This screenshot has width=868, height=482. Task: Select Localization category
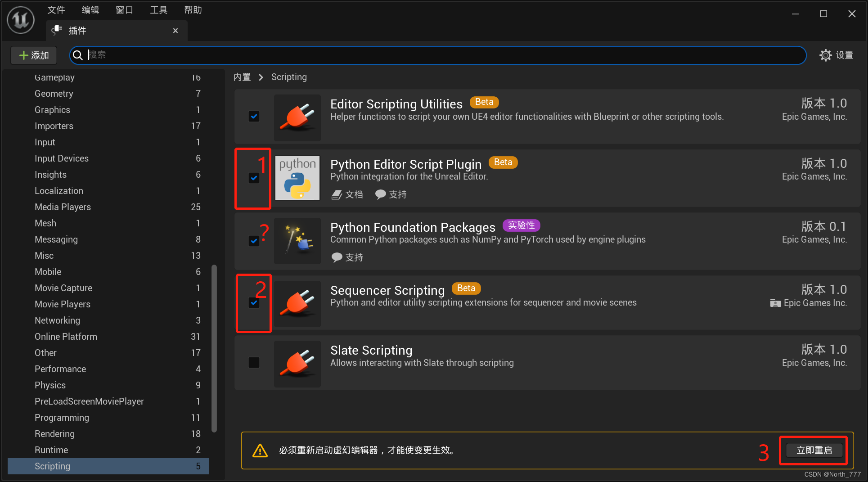pyautogui.click(x=108, y=191)
